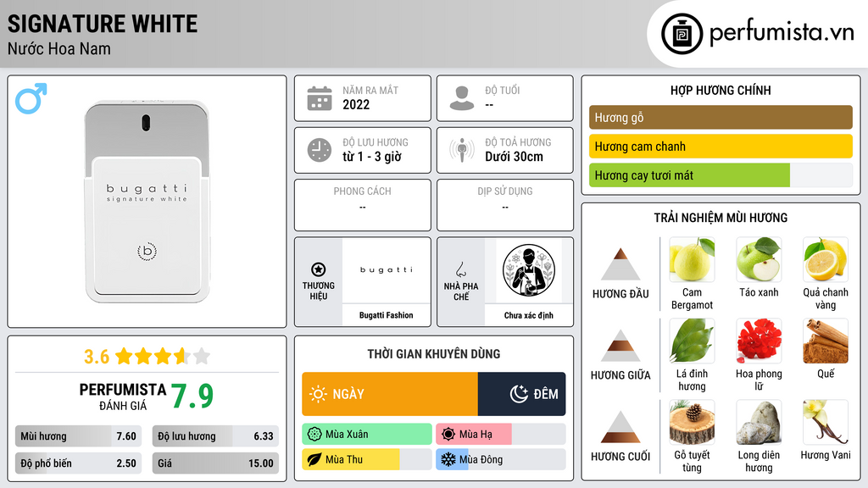Select the Hoa phong lữ red flower image
Viewport: 868px width, 488px height.
pos(759,341)
